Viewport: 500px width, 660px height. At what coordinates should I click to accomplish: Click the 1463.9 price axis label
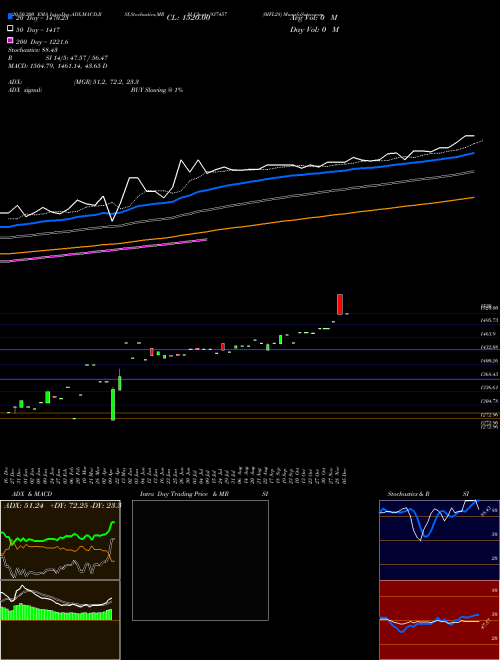[x=489, y=334]
